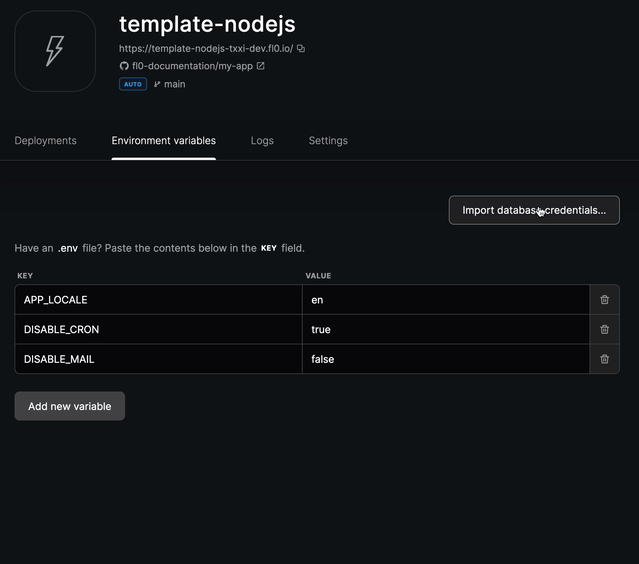Click the main branch label
This screenshot has width=639, height=564.
[x=174, y=84]
